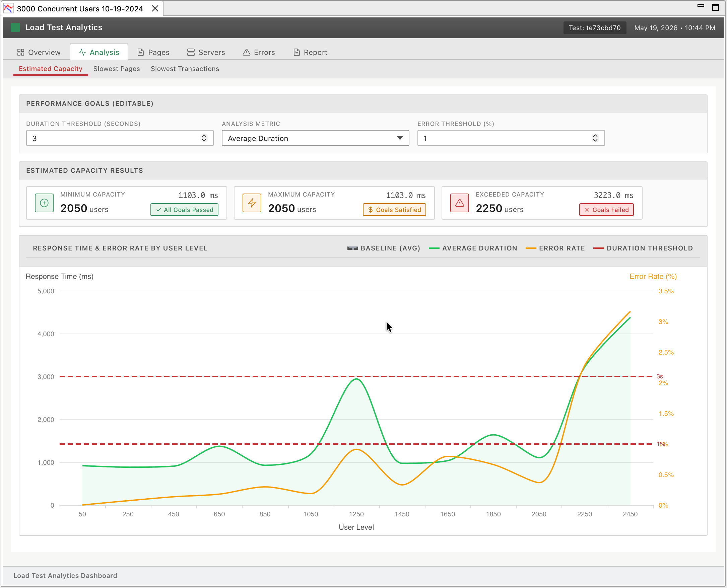Go to the Servers tab

tap(206, 52)
